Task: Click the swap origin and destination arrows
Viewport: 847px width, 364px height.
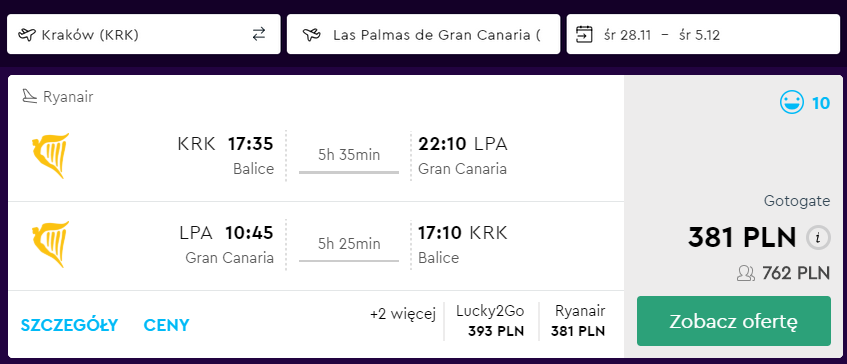Action: [x=259, y=35]
